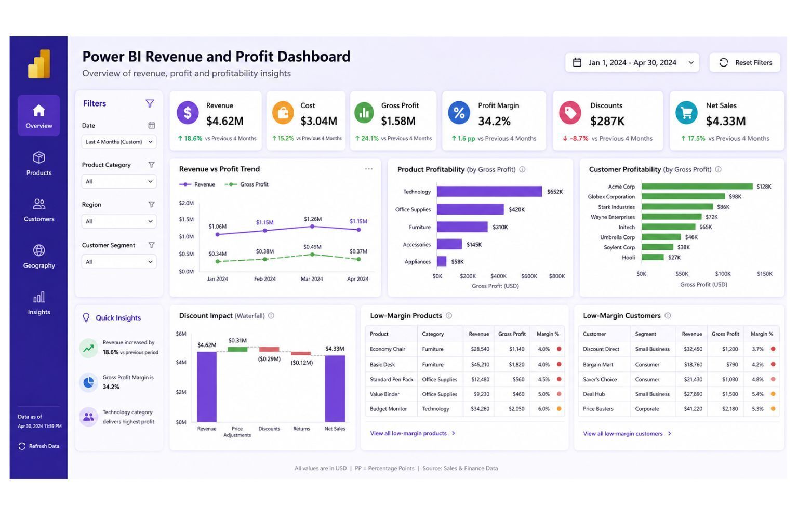798x532 pixels.
Task: Click the calendar icon next to Date filter
Action: pyautogui.click(x=151, y=125)
